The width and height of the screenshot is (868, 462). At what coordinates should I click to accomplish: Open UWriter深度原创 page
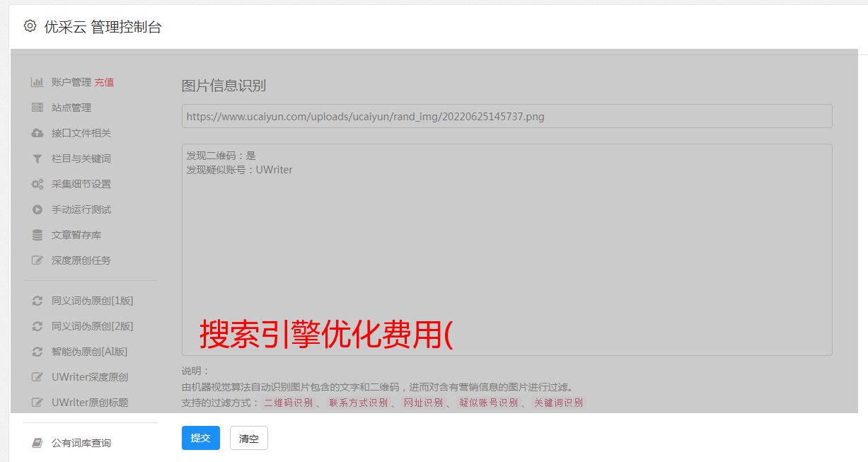click(90, 377)
